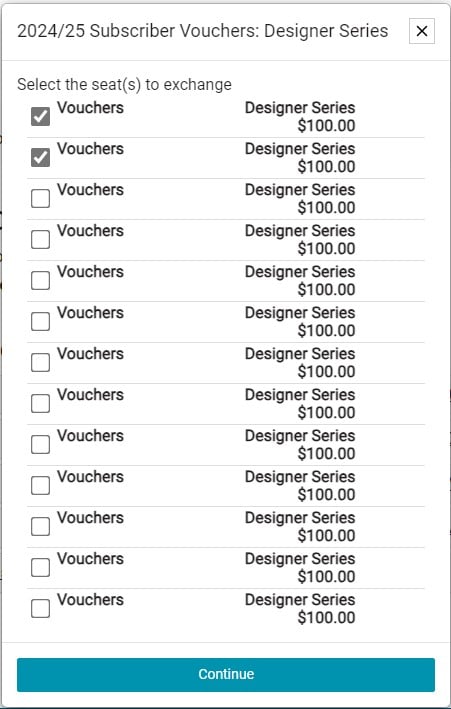
Task: Click the third row's Designer Series text
Action: pyautogui.click(x=300, y=190)
